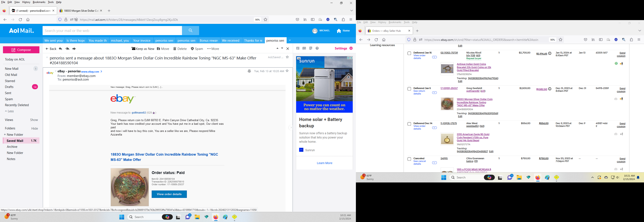Viewport: 644px width, 222px height.
Task: Click green globe icon in Nicolas Rivoli order row
Action: [616, 64]
